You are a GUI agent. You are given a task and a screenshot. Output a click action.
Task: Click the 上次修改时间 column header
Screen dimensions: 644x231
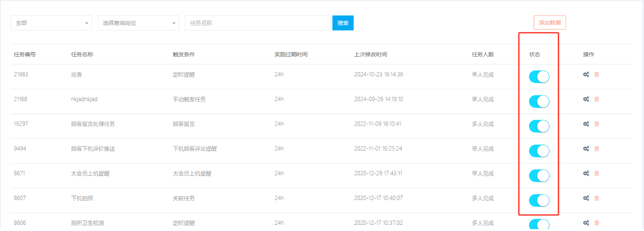coord(370,54)
